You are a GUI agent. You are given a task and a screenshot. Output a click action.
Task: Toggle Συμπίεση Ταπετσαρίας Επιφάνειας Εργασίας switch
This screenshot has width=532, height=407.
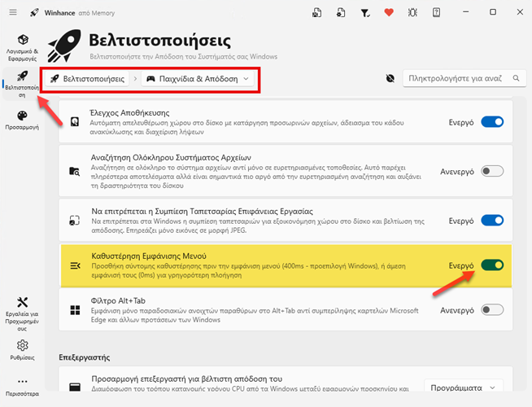click(x=492, y=221)
